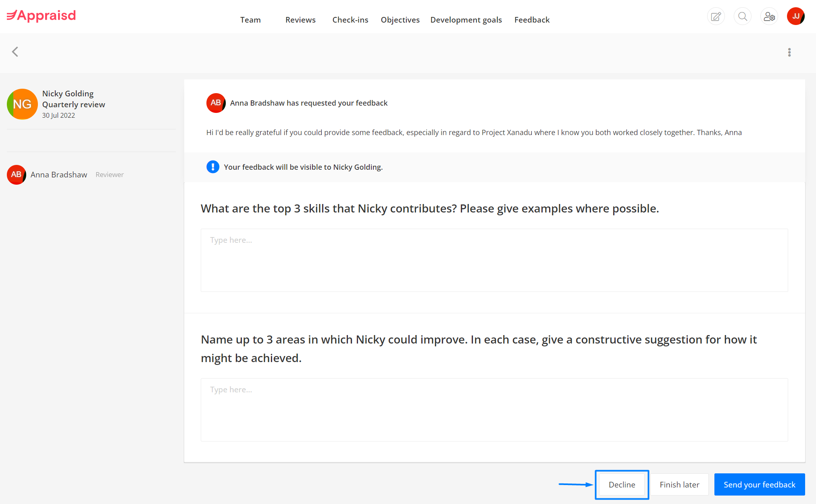This screenshot has height=504, width=816.
Task: Click the Appraisd logo
Action: click(41, 16)
